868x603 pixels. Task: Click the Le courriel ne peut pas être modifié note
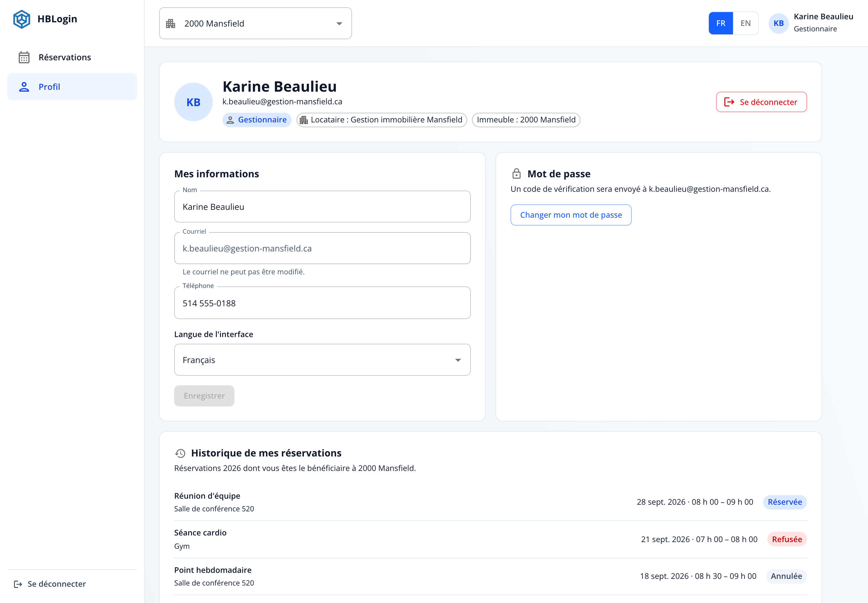point(243,272)
